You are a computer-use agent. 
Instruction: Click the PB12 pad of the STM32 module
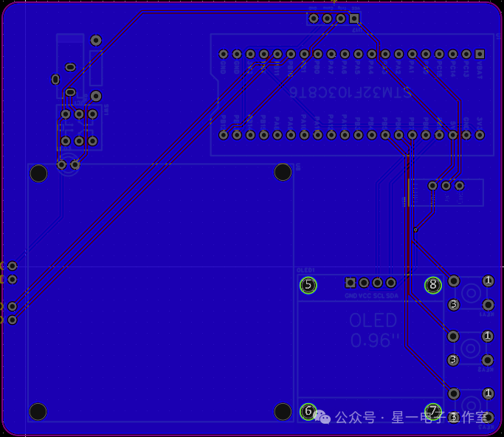click(224, 135)
